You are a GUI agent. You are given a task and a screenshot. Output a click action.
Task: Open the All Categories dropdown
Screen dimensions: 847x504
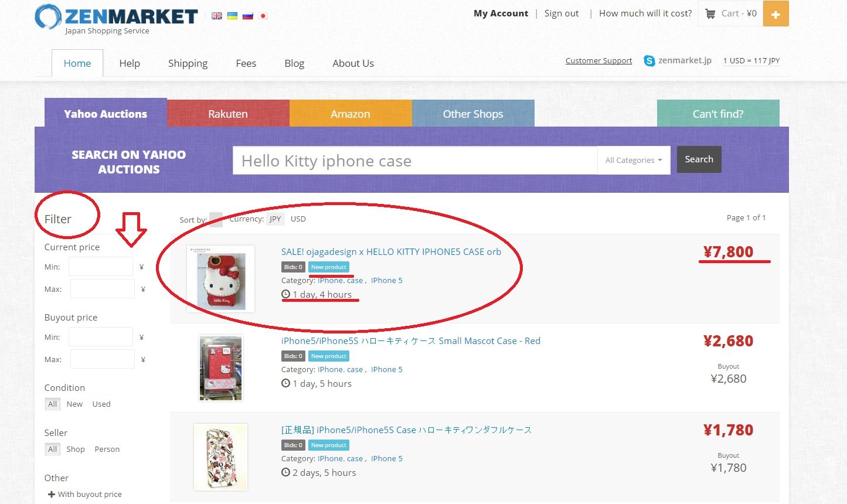633,159
